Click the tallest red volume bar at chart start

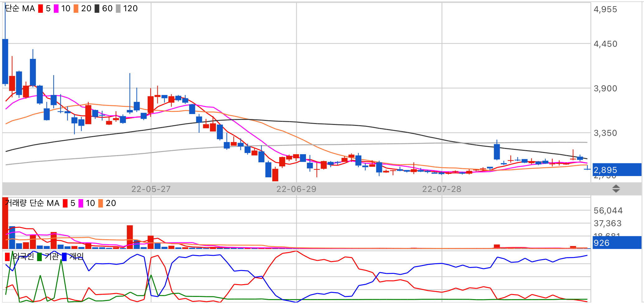coord(5,223)
